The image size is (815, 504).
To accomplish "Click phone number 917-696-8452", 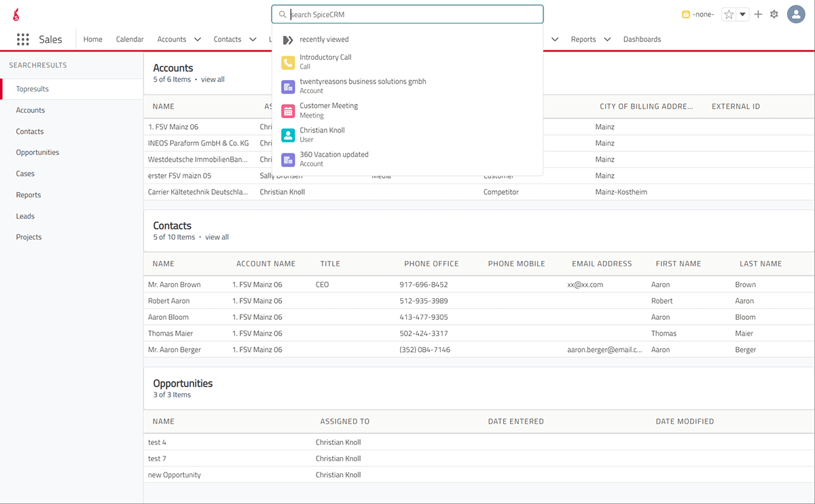I will point(424,285).
